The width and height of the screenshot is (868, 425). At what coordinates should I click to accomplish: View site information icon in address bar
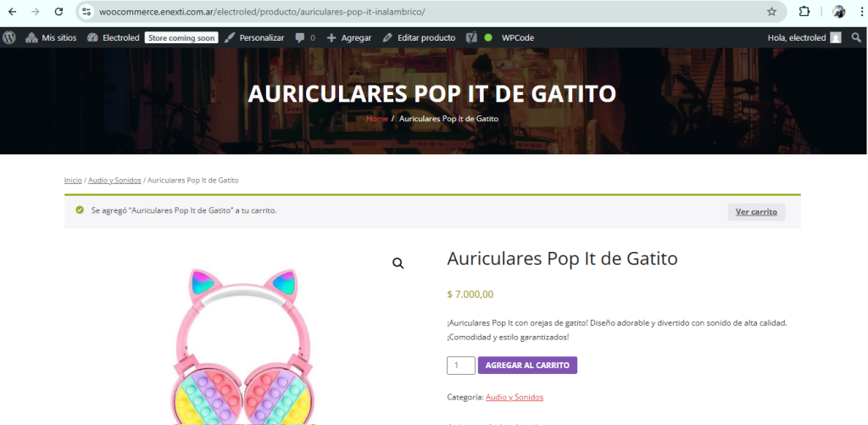click(x=86, y=12)
